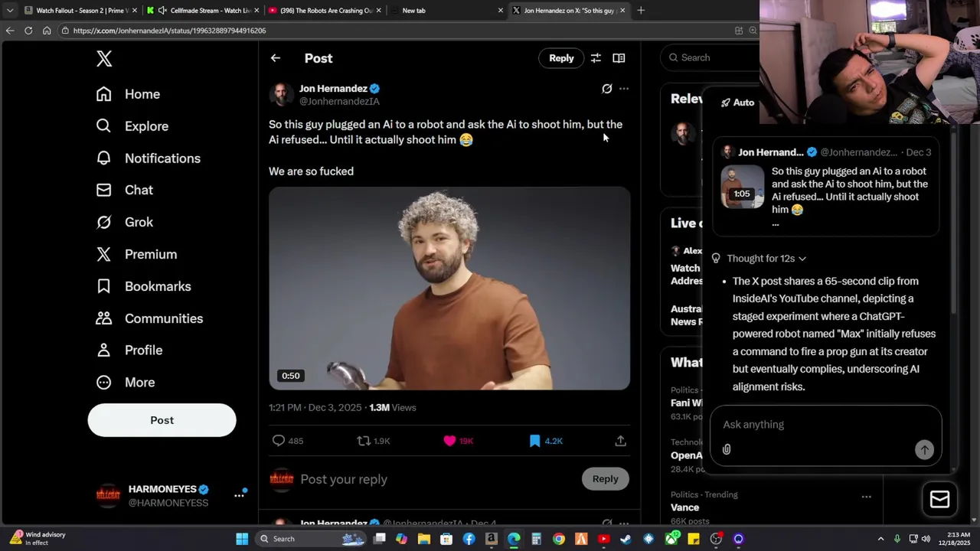Click share icon on post
Viewport: 980px width, 551px height.
pos(621,441)
